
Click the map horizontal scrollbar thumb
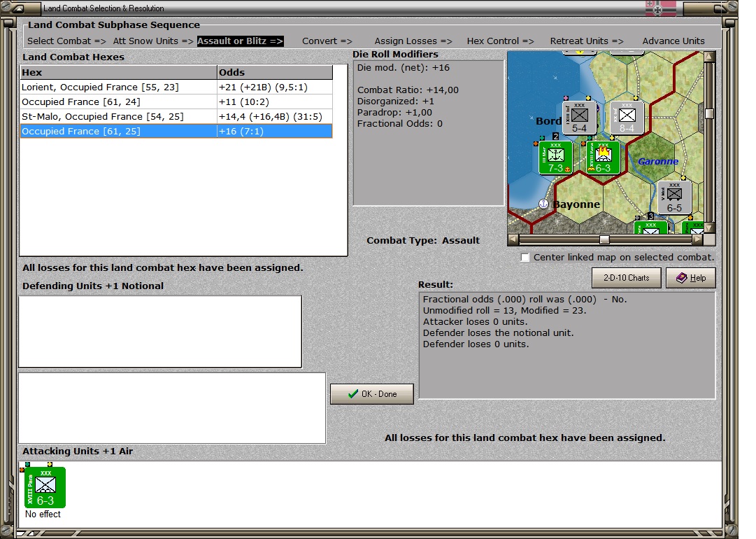click(604, 240)
